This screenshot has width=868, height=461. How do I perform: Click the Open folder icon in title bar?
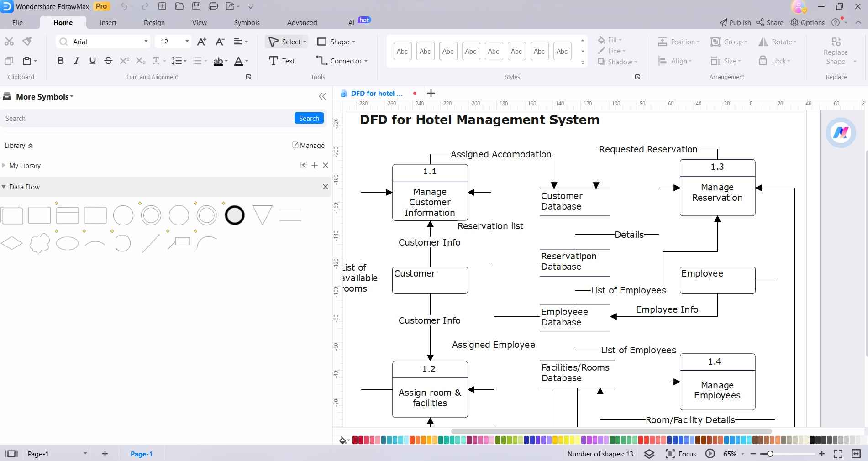coord(179,6)
